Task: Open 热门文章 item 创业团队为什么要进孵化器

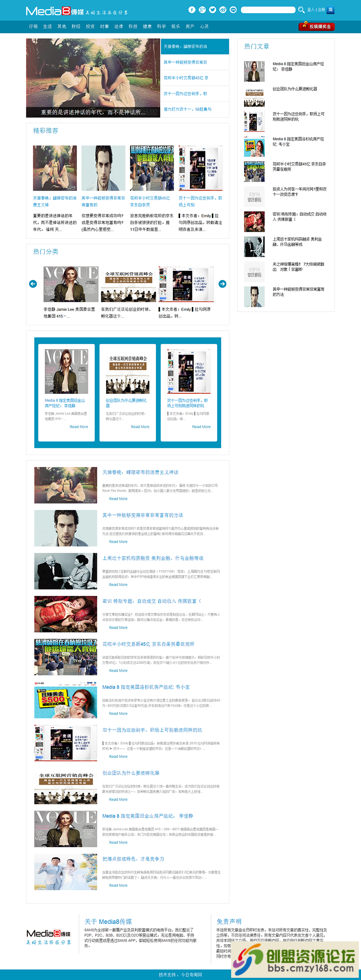Action: 295,89
